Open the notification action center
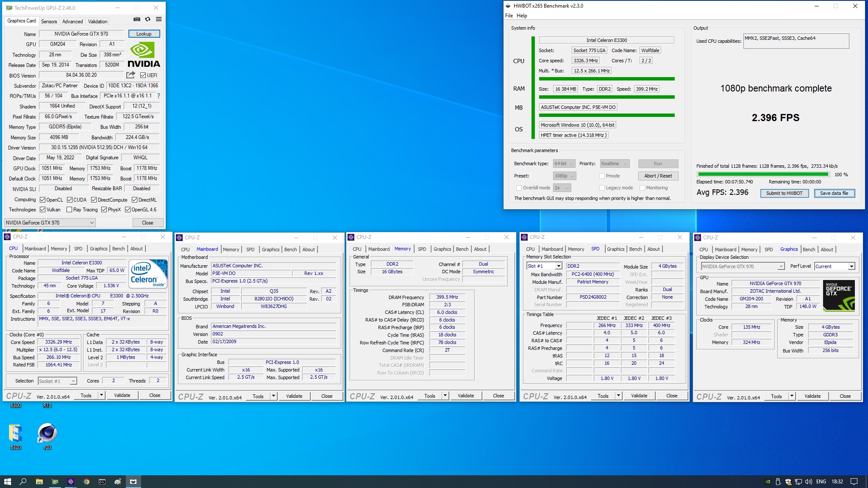Screen dimensions: 868x488 pyautogui.click(x=854, y=482)
